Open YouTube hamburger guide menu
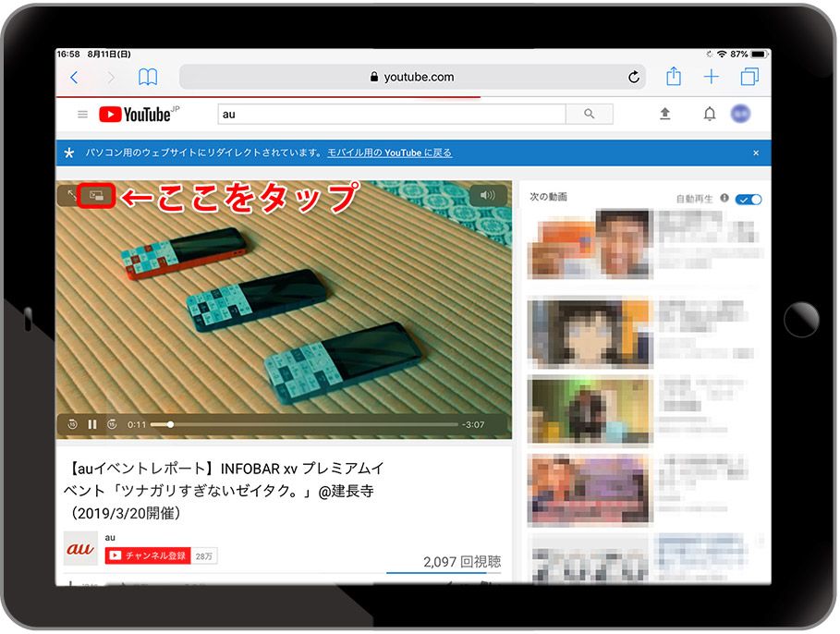Screen dimensions: 840x634 pyautogui.click(x=82, y=115)
